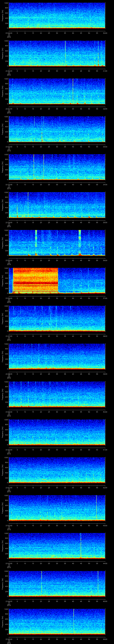Image resolution: width=114 pixels, height=644 pixels.
Task: Select the 23:40 spectrogram panel
Action: coord(57,432)
